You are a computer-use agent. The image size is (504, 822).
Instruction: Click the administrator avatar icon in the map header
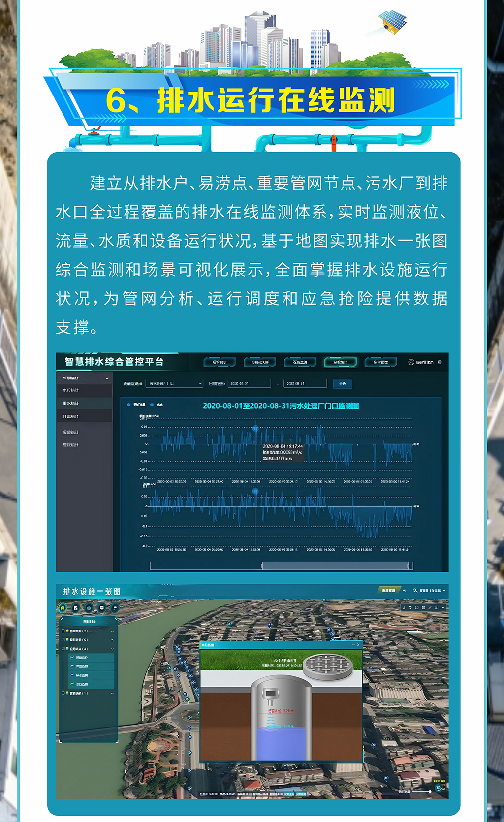415,590
